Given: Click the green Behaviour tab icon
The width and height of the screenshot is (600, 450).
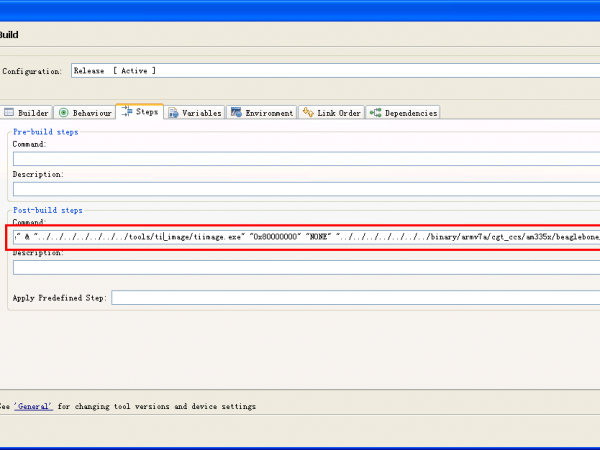Looking at the screenshot, I should pyautogui.click(x=64, y=113).
